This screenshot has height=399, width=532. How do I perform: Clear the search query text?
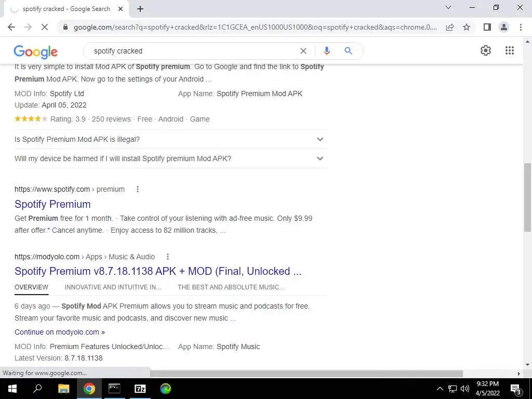pos(303,51)
